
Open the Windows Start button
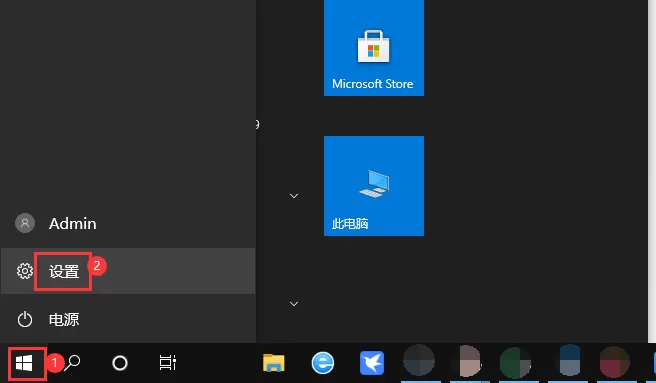24,363
